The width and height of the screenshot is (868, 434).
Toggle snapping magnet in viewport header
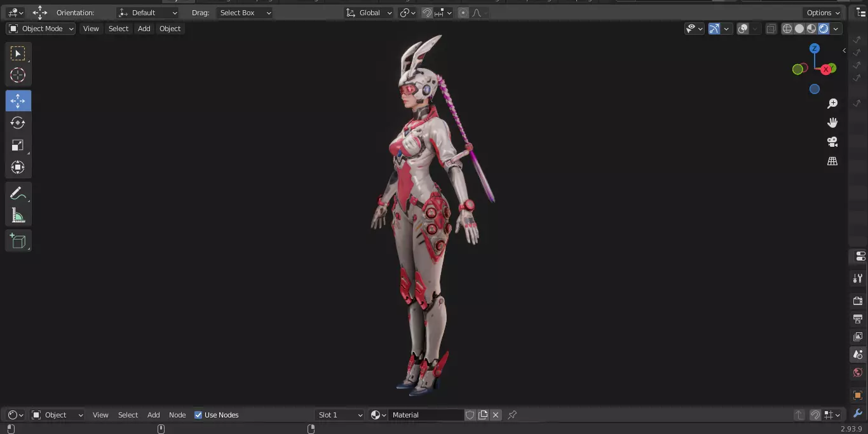coord(427,13)
